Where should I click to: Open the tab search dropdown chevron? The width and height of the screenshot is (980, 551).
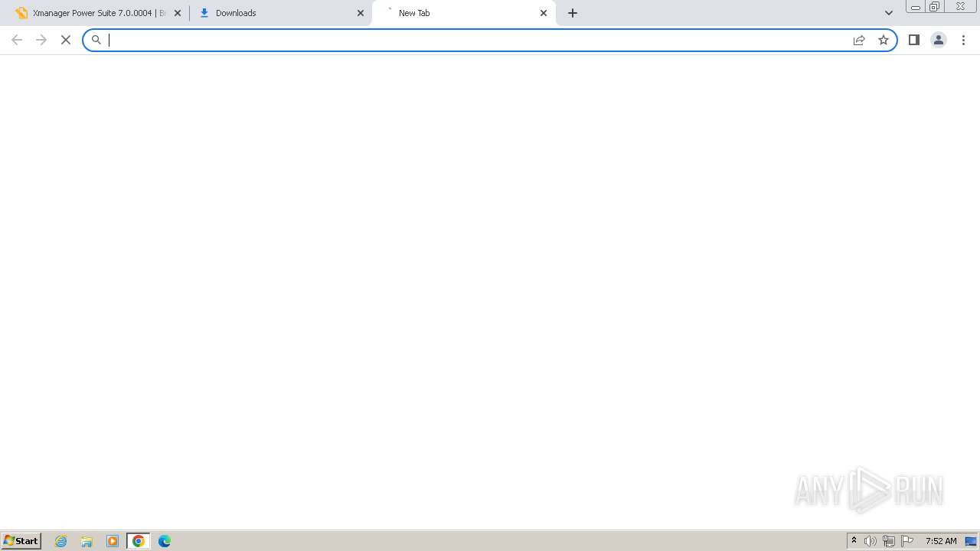tap(889, 13)
